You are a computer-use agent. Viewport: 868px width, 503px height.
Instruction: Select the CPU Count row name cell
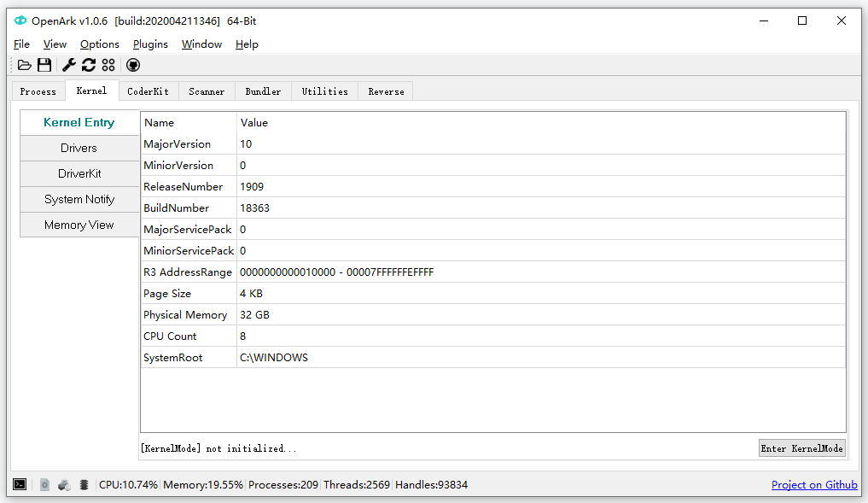189,336
